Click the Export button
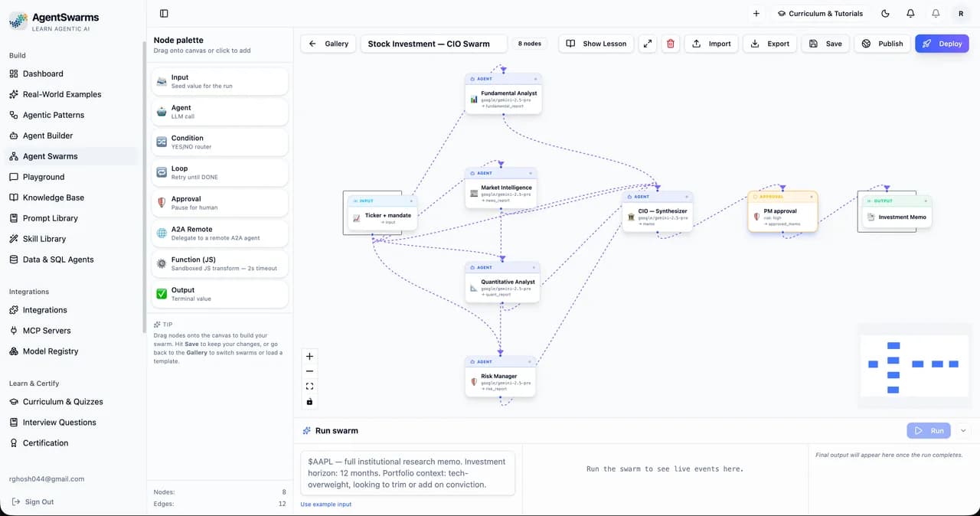This screenshot has height=516, width=980. tap(770, 44)
